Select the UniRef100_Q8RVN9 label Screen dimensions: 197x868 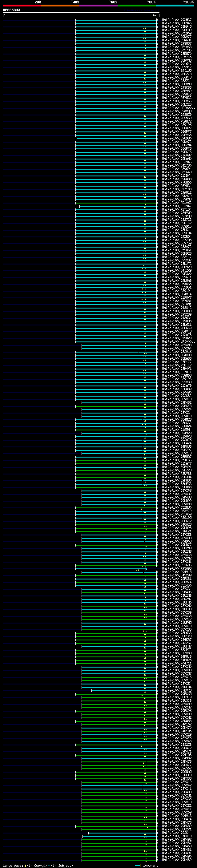pos(177,84)
